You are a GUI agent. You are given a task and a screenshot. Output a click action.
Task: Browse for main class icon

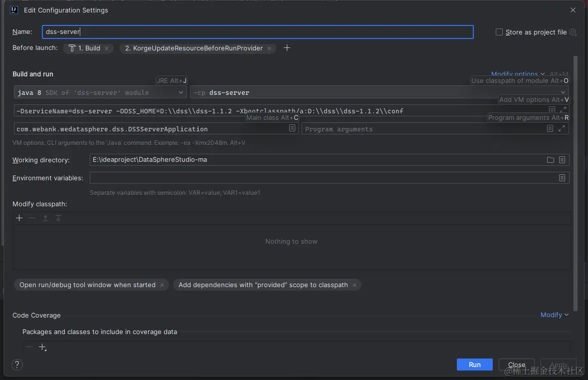292,128
